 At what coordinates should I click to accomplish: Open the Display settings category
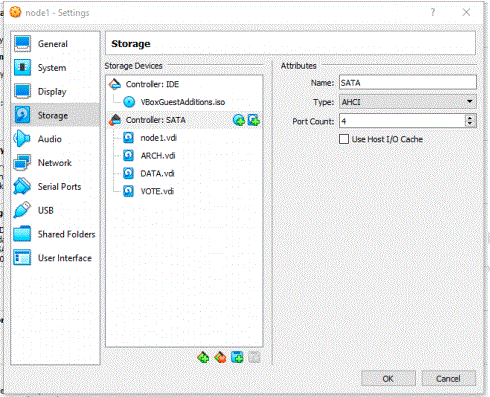pos(55,91)
